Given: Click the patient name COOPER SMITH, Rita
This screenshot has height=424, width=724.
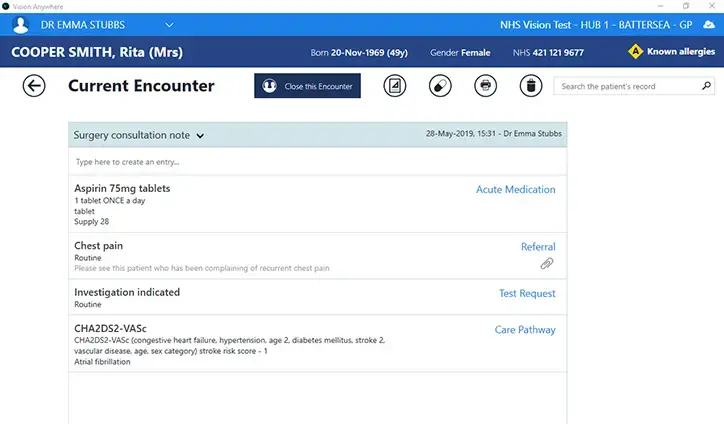Looking at the screenshot, I should (97, 52).
